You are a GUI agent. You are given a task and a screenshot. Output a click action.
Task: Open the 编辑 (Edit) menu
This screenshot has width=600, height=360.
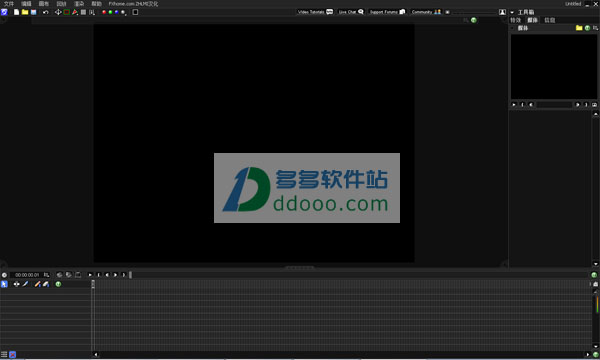pos(26,4)
